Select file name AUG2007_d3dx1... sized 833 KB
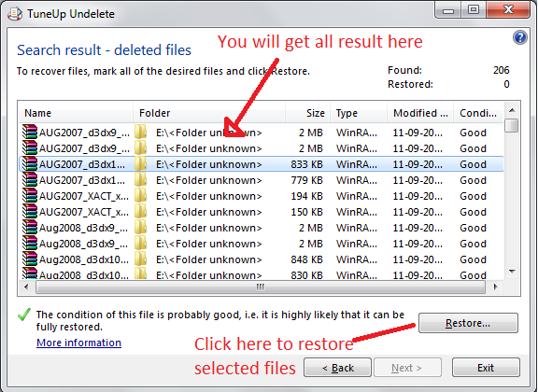Image resolution: width=538 pixels, height=392 pixels. click(82, 164)
